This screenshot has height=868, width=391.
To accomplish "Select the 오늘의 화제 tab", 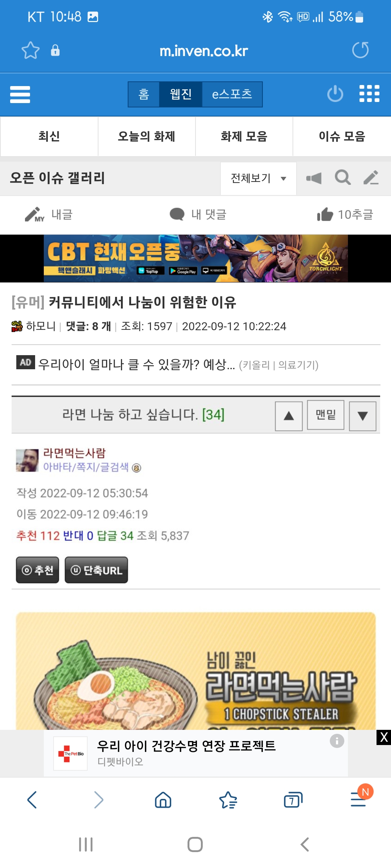I will point(147,136).
